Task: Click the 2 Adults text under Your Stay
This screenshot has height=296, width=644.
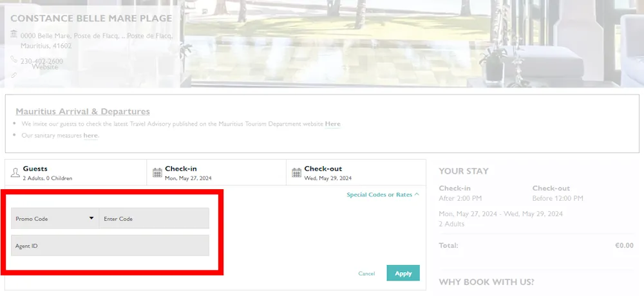Action: (x=451, y=224)
